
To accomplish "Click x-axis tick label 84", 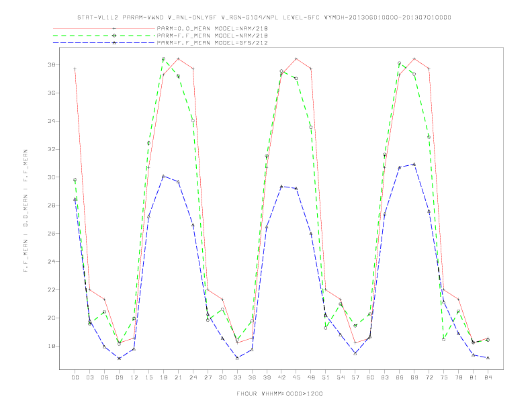I will coord(488,377).
